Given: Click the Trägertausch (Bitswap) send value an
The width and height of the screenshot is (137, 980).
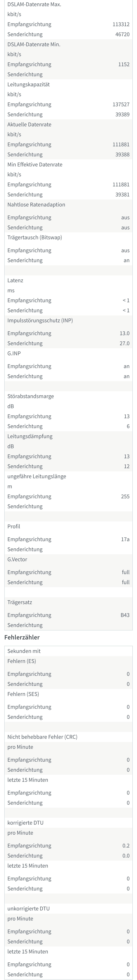Looking at the screenshot, I should [126, 260].
